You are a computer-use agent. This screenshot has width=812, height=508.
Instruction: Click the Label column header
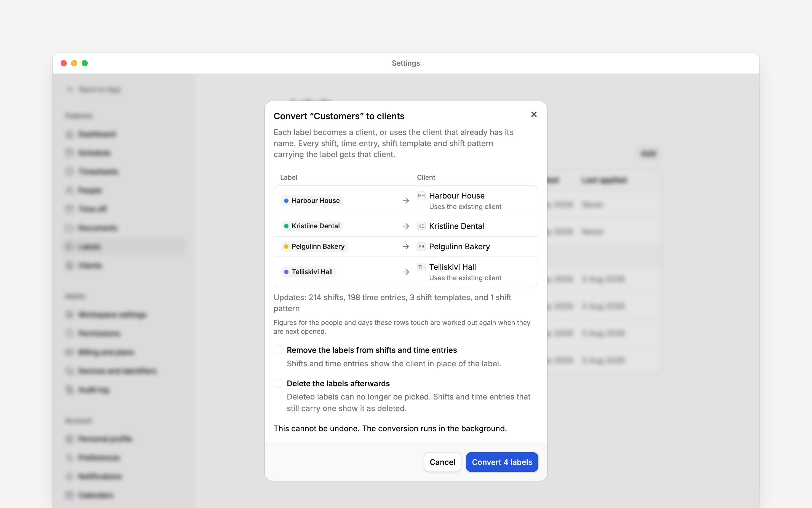coord(289,178)
